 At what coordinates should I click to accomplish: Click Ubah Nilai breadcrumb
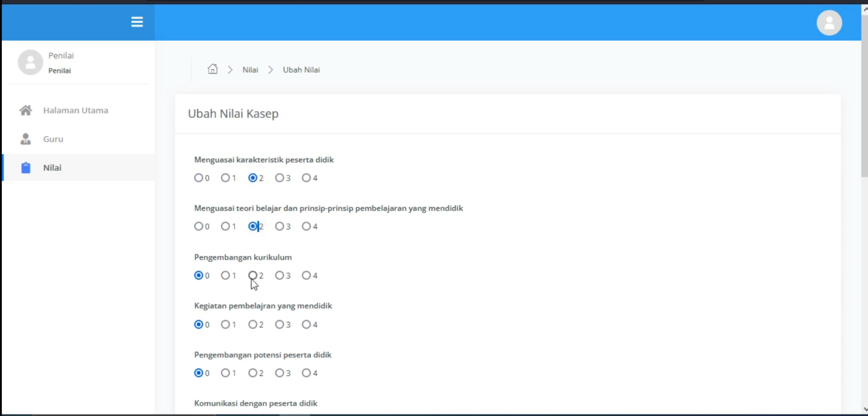coord(301,70)
